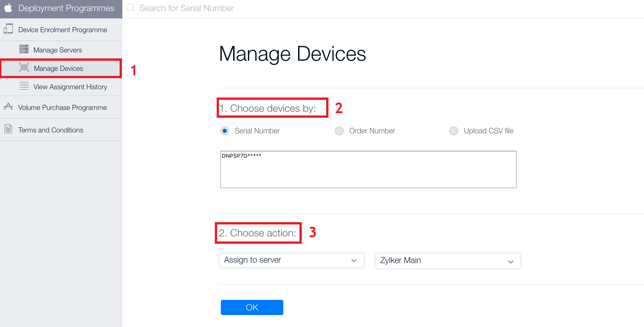
Task: Open Terms and Conditions
Action: coord(51,129)
